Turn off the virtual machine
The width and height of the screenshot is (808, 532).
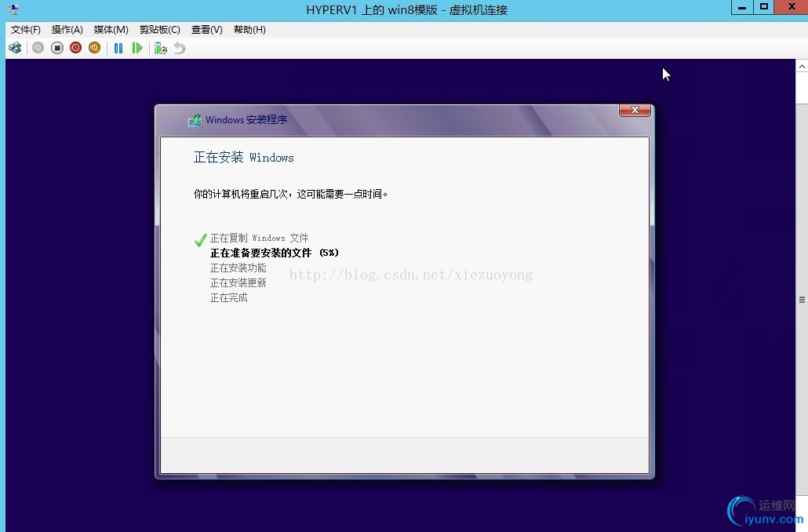coord(57,48)
